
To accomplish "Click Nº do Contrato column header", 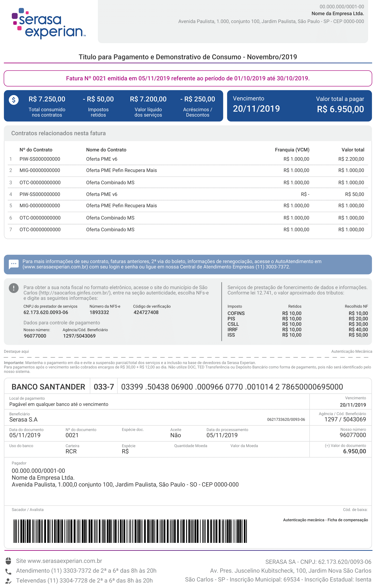I will coord(36,150).
